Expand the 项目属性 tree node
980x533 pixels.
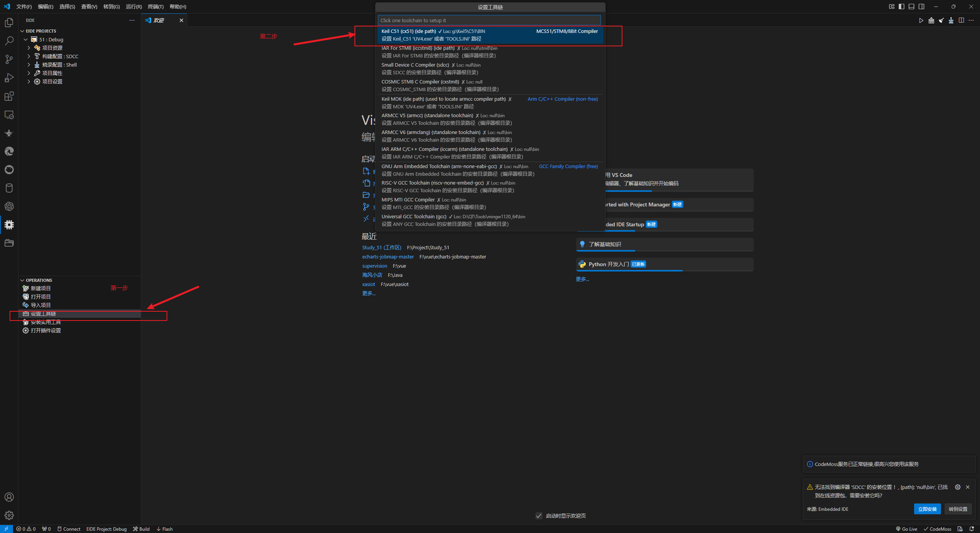29,73
